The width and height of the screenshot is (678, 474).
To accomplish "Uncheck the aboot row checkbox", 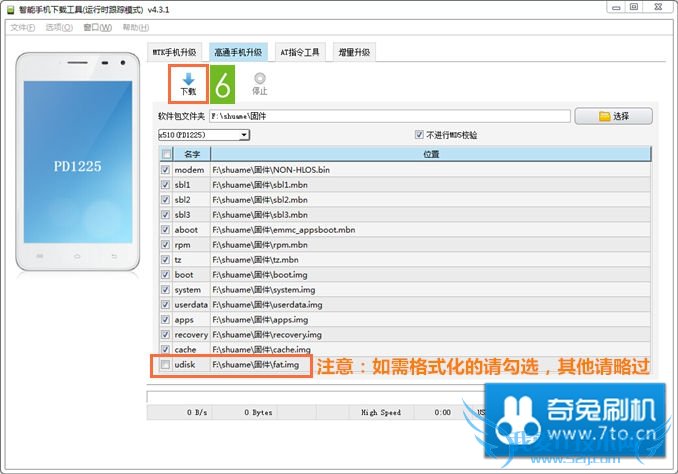I will [165, 230].
